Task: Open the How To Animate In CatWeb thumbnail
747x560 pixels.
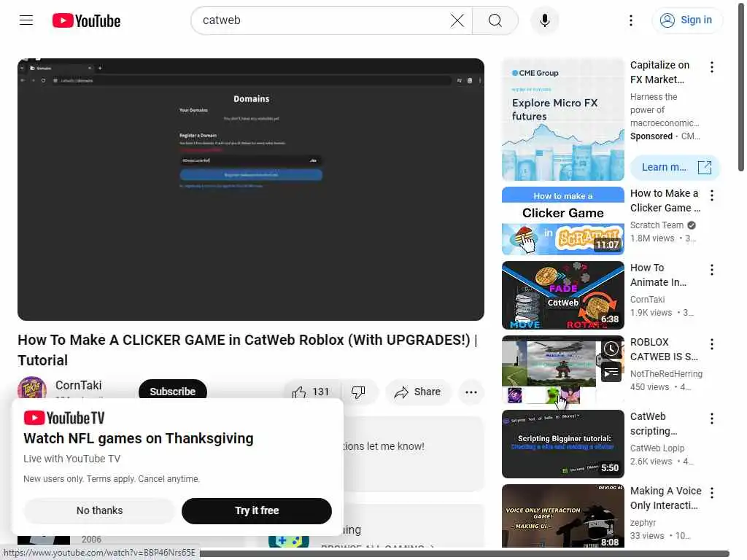Action: 562,295
